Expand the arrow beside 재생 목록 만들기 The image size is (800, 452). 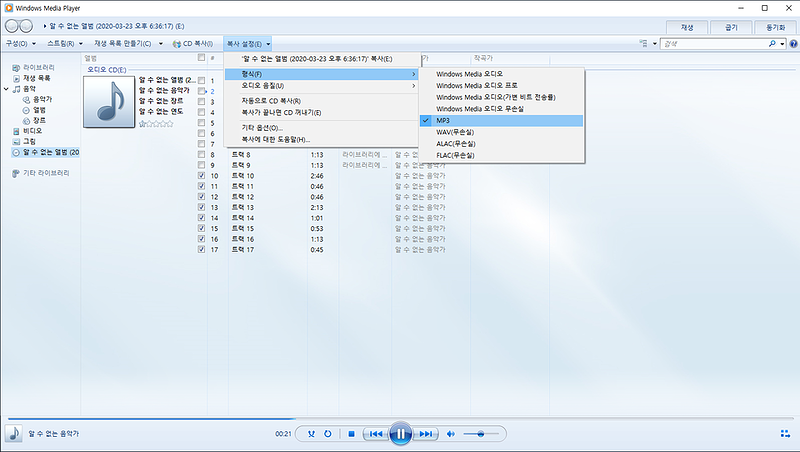(161, 44)
